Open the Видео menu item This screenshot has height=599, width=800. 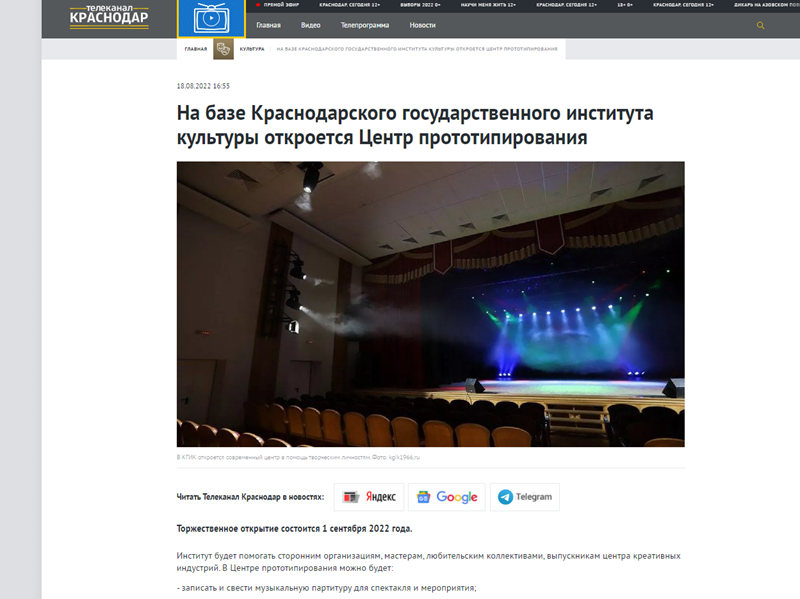311,26
